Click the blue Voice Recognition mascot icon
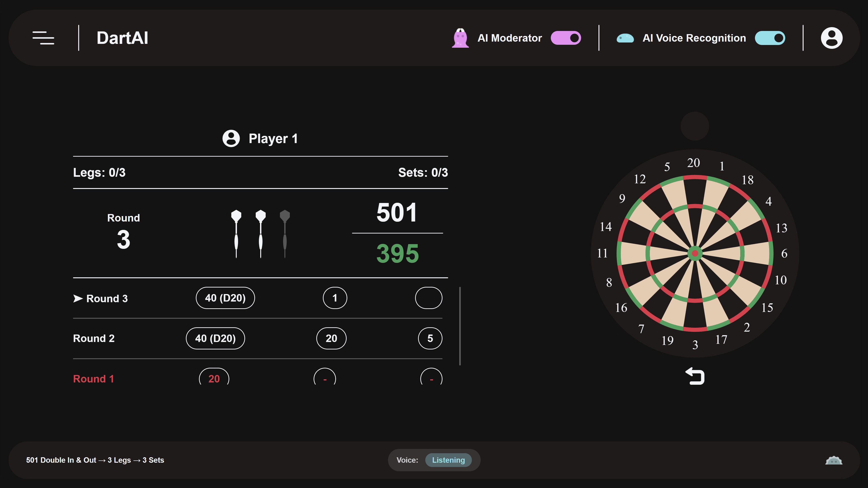The height and width of the screenshot is (488, 868). tap(625, 38)
